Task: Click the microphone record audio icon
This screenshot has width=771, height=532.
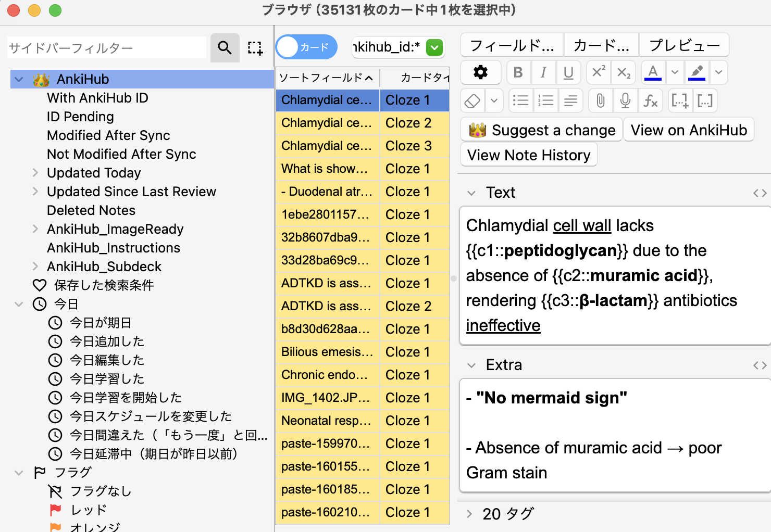Action: coord(625,100)
